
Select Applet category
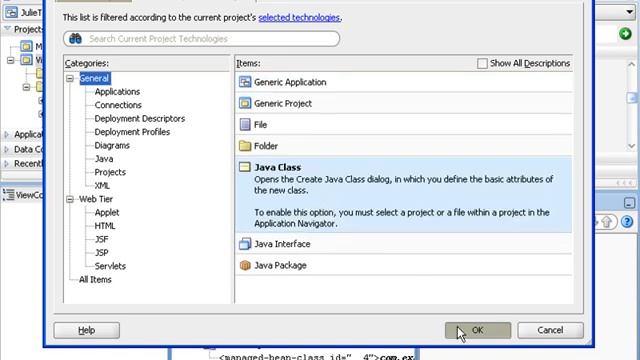point(107,213)
